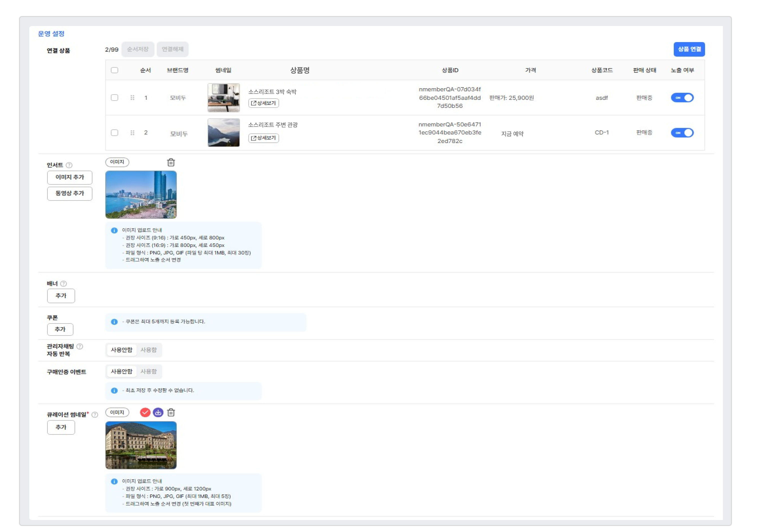The image size is (760, 532).
Task: Click purple download icon on curation thumbnail
Action: (158, 412)
